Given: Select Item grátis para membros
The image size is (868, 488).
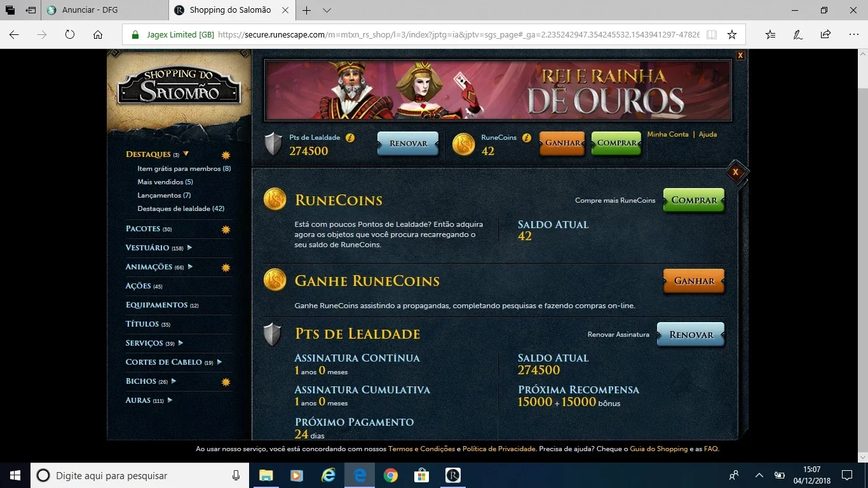Looking at the screenshot, I should pos(184,169).
